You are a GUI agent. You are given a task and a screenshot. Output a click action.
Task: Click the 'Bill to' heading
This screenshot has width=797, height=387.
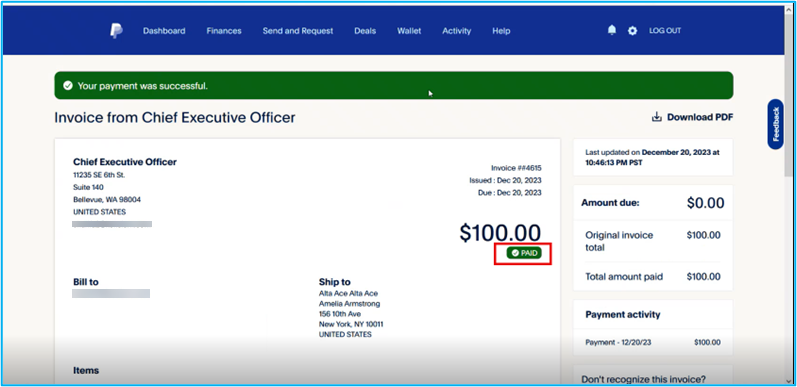(x=86, y=282)
